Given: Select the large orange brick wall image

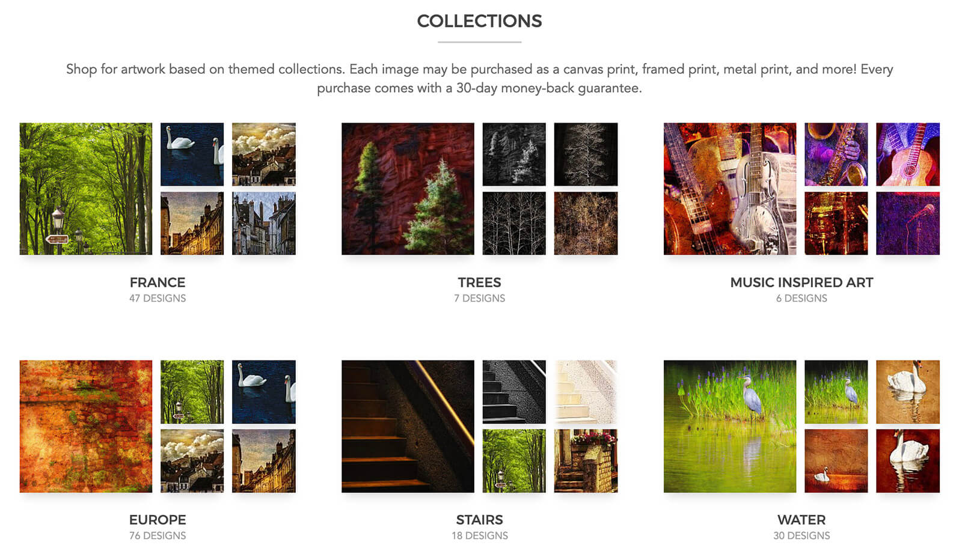Looking at the screenshot, I should tap(86, 427).
